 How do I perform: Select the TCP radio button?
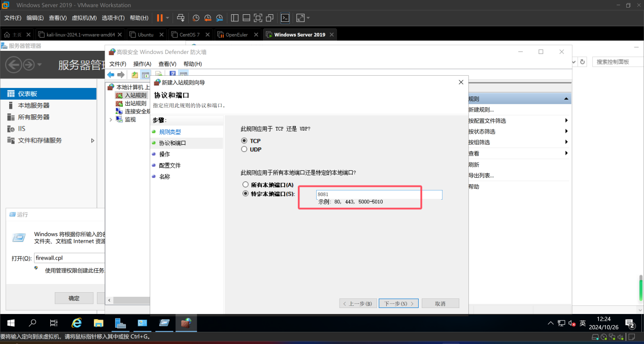tap(245, 141)
